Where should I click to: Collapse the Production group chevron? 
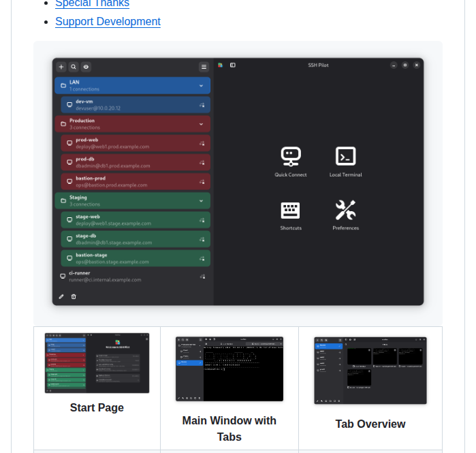[x=201, y=124]
